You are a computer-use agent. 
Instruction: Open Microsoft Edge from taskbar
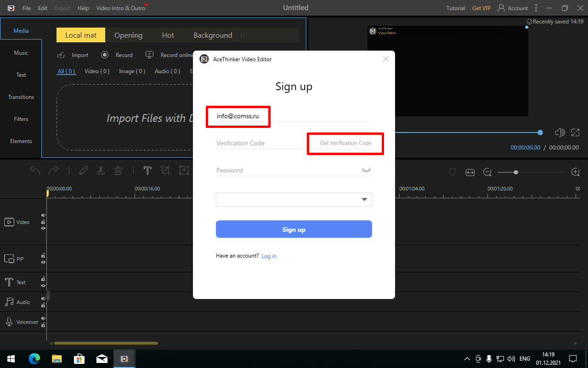click(34, 358)
